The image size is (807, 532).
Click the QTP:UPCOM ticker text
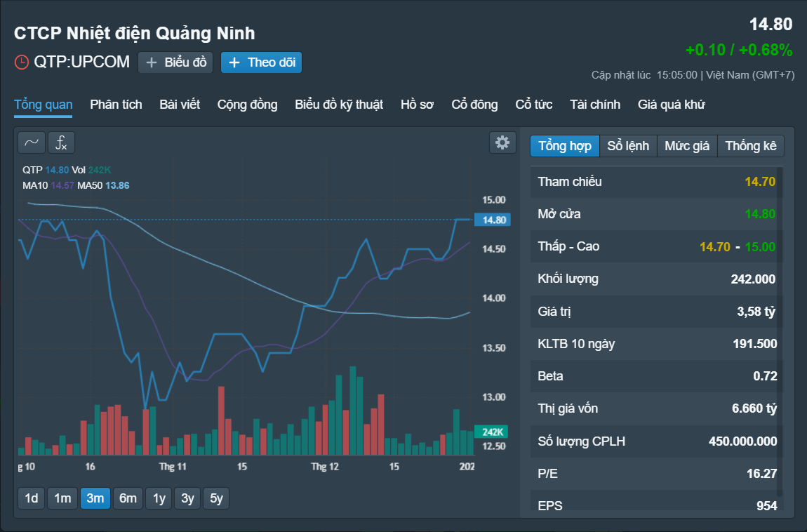click(82, 62)
